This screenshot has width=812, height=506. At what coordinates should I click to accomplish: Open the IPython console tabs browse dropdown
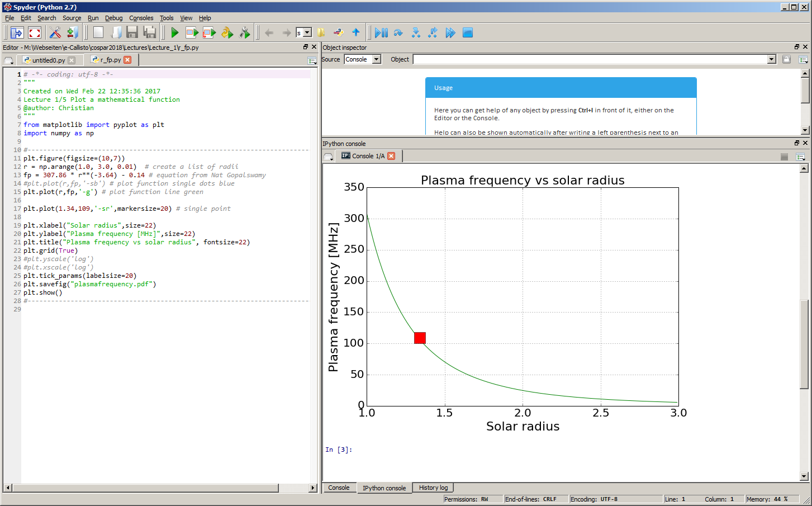328,157
